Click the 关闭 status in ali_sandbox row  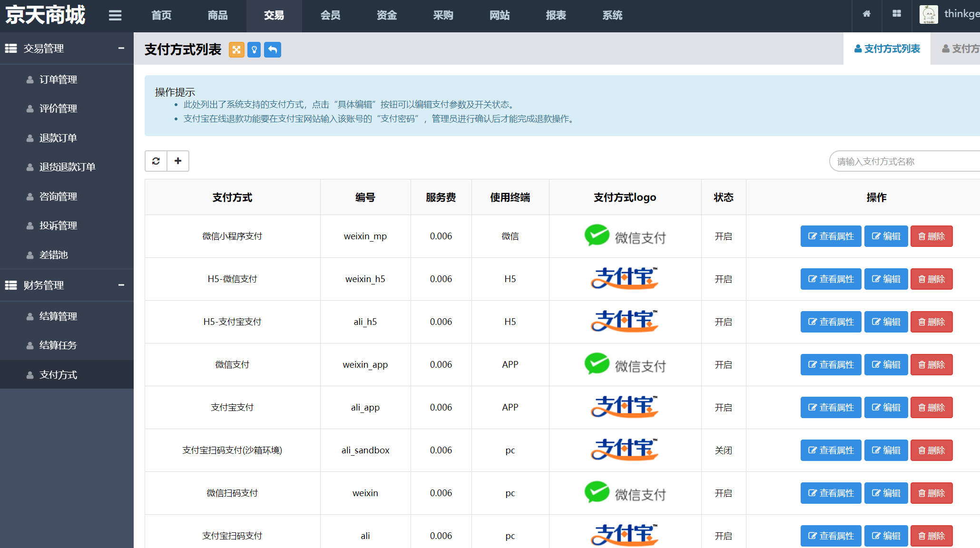pyautogui.click(x=723, y=450)
